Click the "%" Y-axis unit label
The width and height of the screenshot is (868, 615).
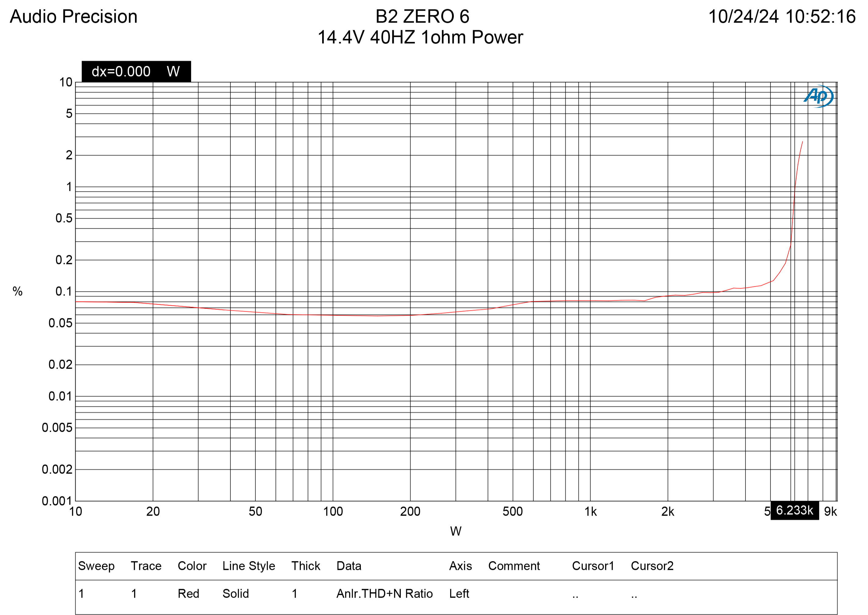[x=17, y=291]
